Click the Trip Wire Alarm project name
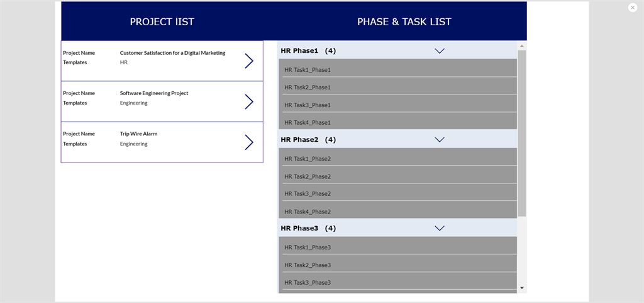Image resolution: width=644 pixels, height=303 pixels. tap(138, 134)
